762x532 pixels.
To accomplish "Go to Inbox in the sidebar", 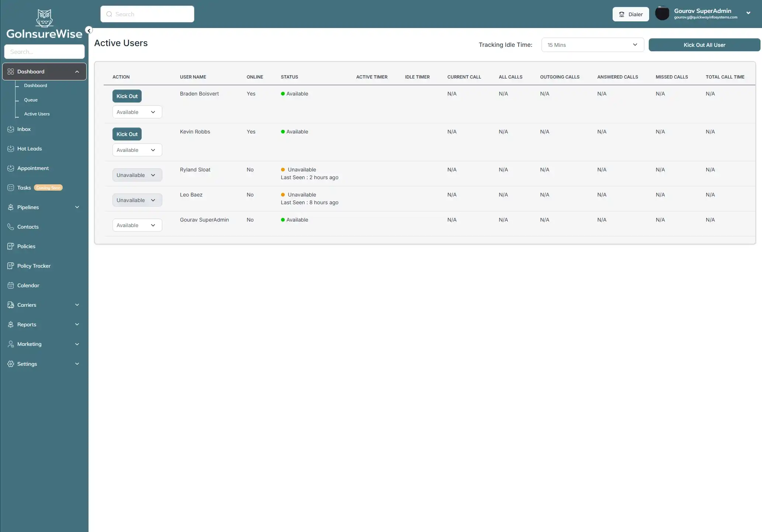I will point(24,129).
